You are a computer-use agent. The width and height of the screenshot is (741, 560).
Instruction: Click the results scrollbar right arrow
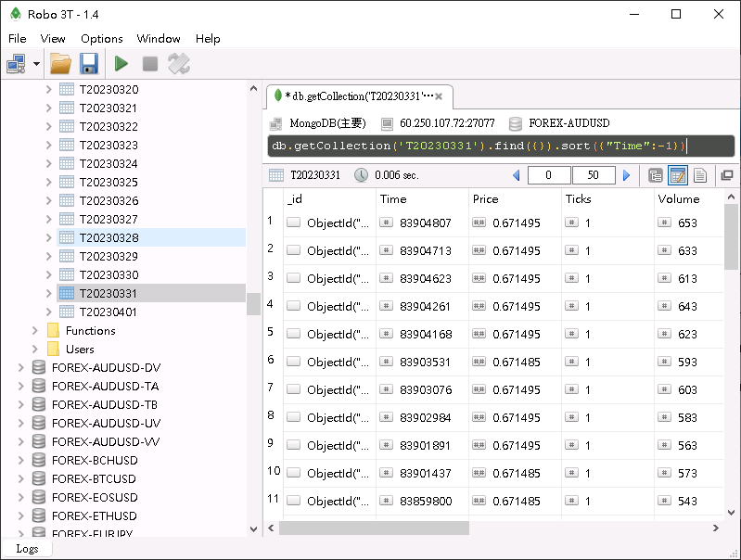tap(715, 528)
